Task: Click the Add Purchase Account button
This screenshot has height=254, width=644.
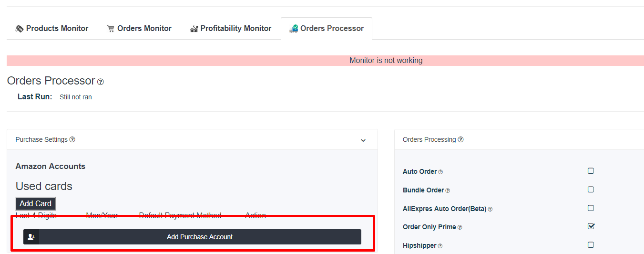Action: 192,237
